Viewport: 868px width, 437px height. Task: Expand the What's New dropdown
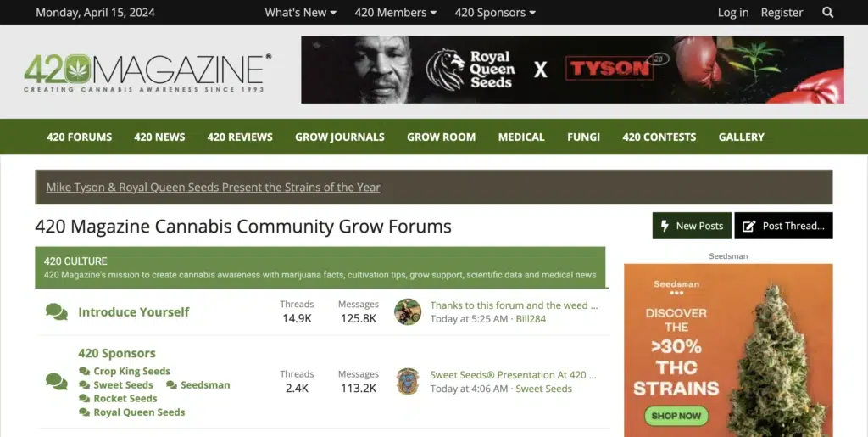[x=301, y=12]
